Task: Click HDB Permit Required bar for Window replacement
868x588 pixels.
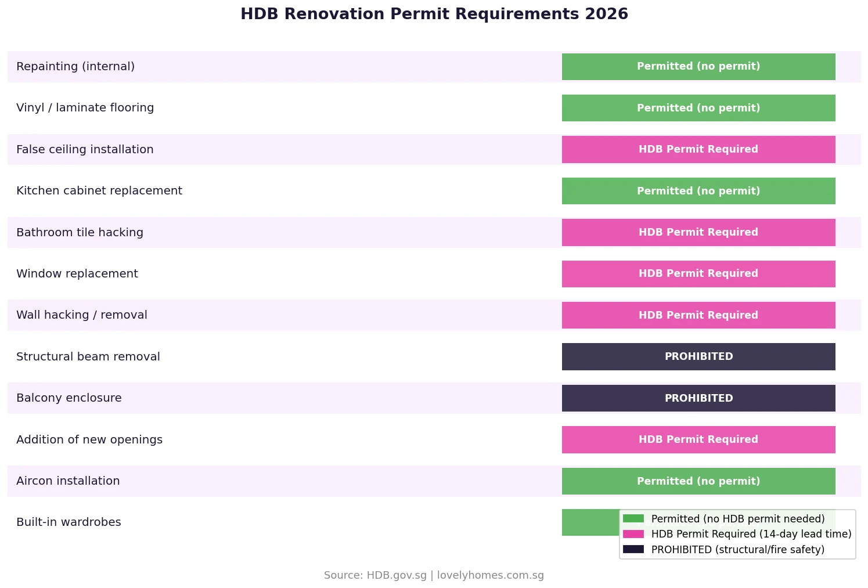Action: point(698,274)
